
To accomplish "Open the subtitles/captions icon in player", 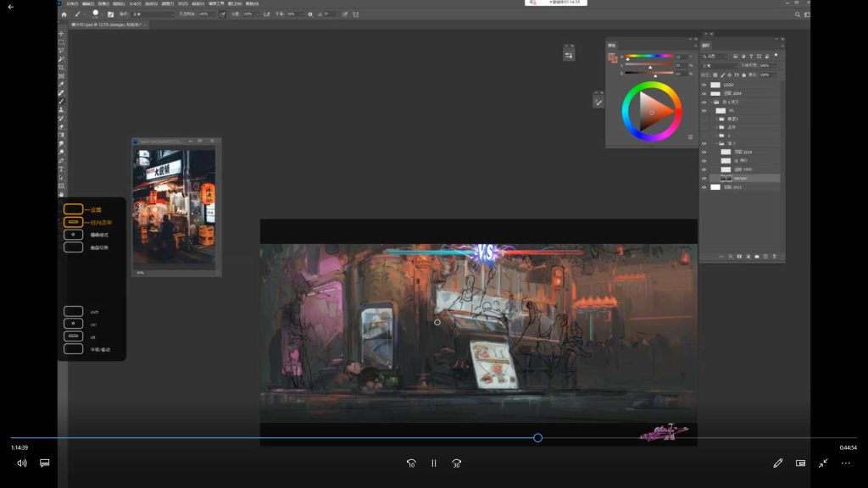I will [x=45, y=463].
